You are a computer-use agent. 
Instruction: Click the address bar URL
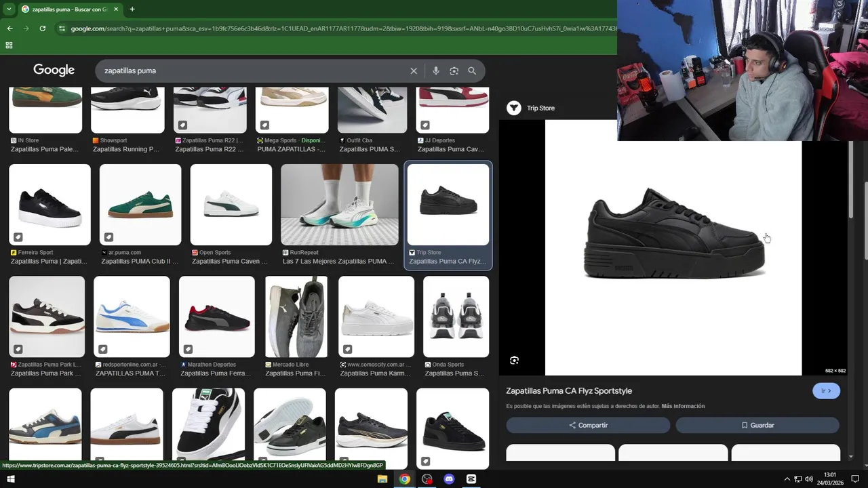pyautogui.click(x=342, y=28)
